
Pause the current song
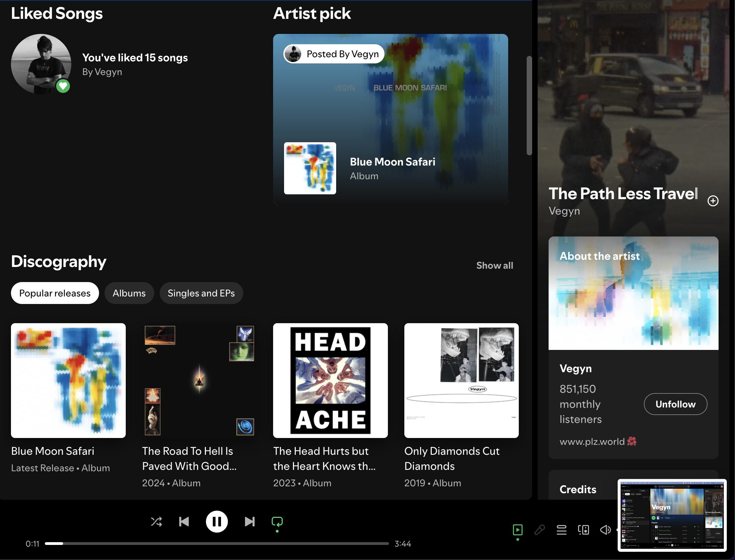coord(217,522)
